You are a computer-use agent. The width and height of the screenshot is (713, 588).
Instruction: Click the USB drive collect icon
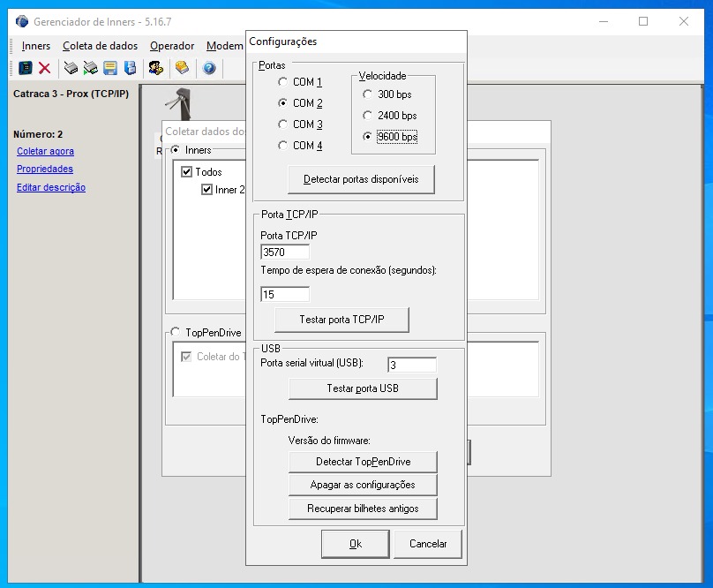(71, 68)
